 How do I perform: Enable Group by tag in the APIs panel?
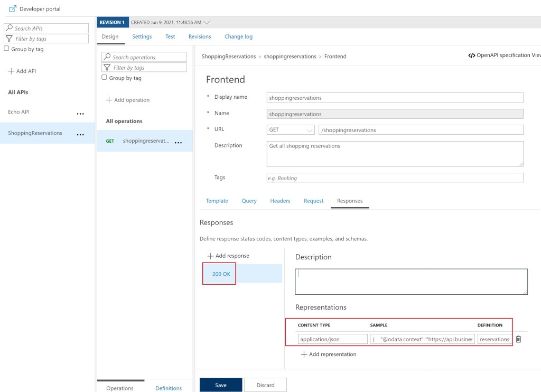(7, 49)
